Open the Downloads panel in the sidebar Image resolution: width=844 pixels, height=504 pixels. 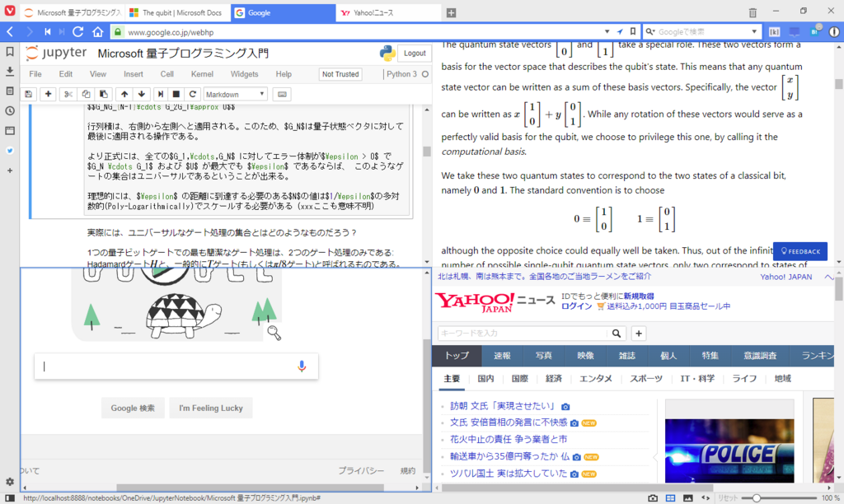coord(10,71)
